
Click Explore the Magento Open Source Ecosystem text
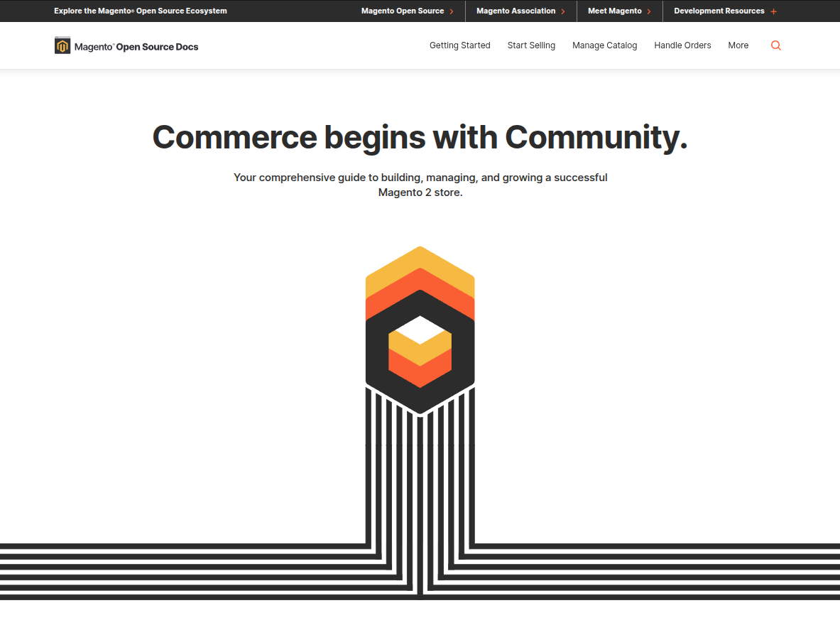[x=140, y=11]
